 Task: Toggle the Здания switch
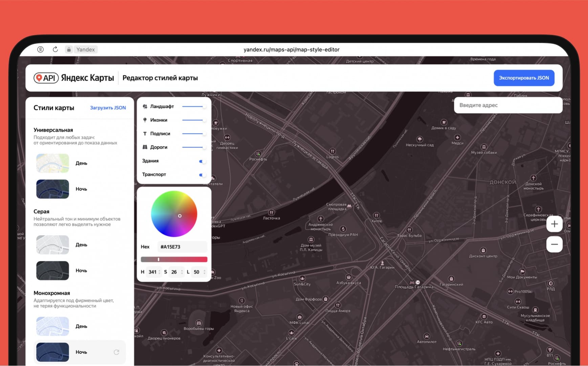tap(202, 161)
